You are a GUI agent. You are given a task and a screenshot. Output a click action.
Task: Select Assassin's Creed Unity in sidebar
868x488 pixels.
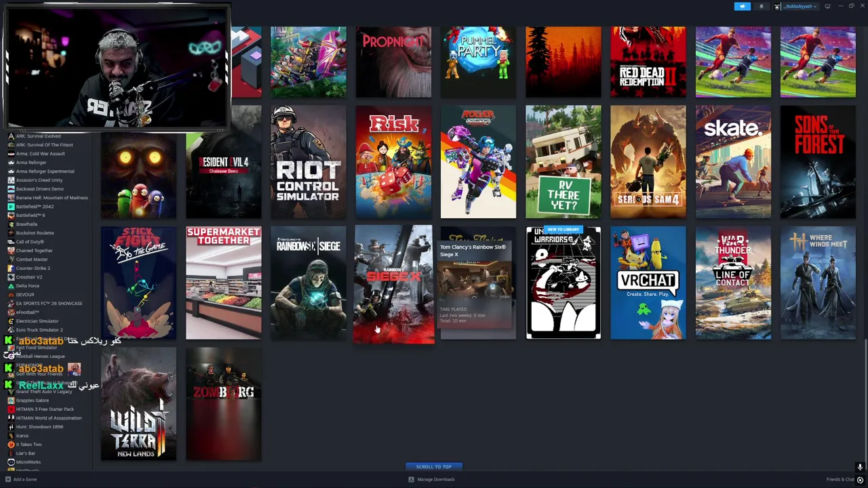(x=39, y=180)
